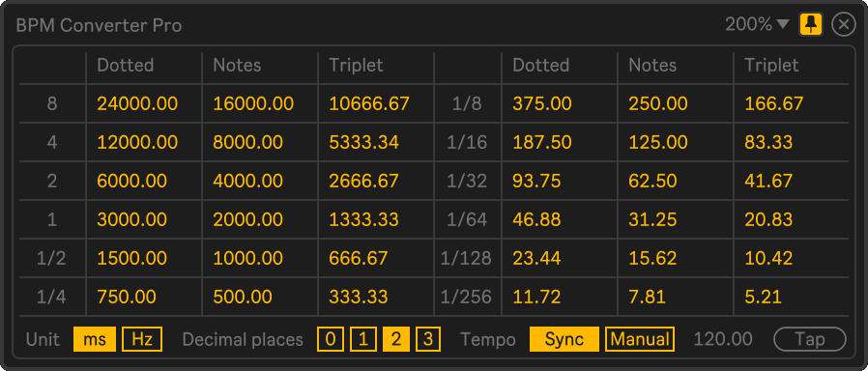
Task: Click the Tap tempo button
Action: 810,339
